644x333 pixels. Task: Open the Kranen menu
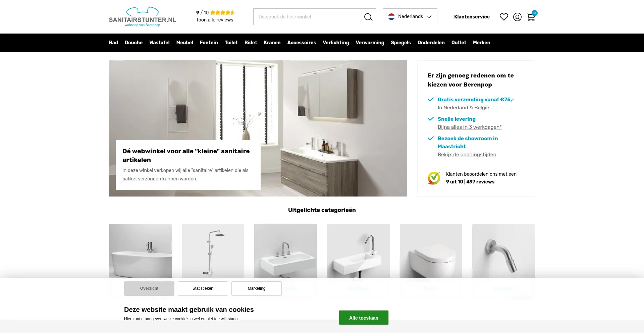[272, 43]
